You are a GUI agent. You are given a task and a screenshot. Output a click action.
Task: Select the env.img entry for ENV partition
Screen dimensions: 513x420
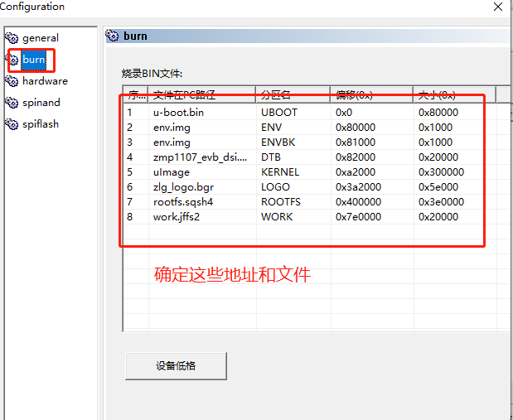(x=172, y=128)
